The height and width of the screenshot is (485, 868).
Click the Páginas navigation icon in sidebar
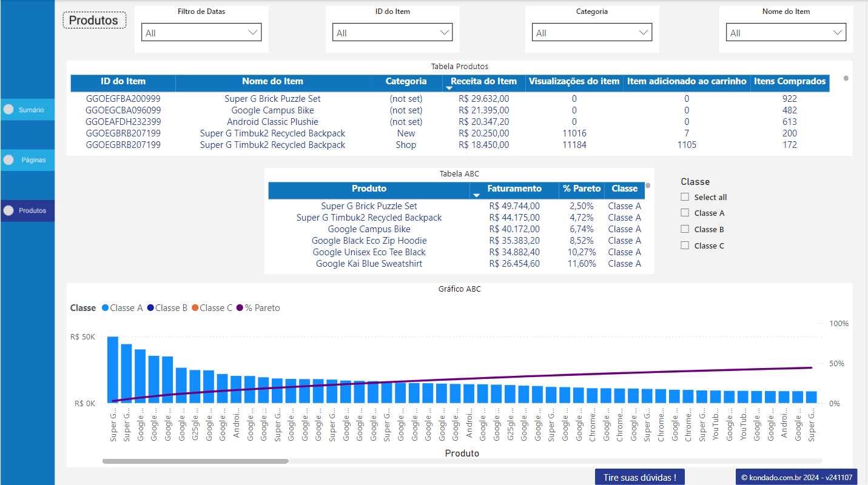point(8,159)
